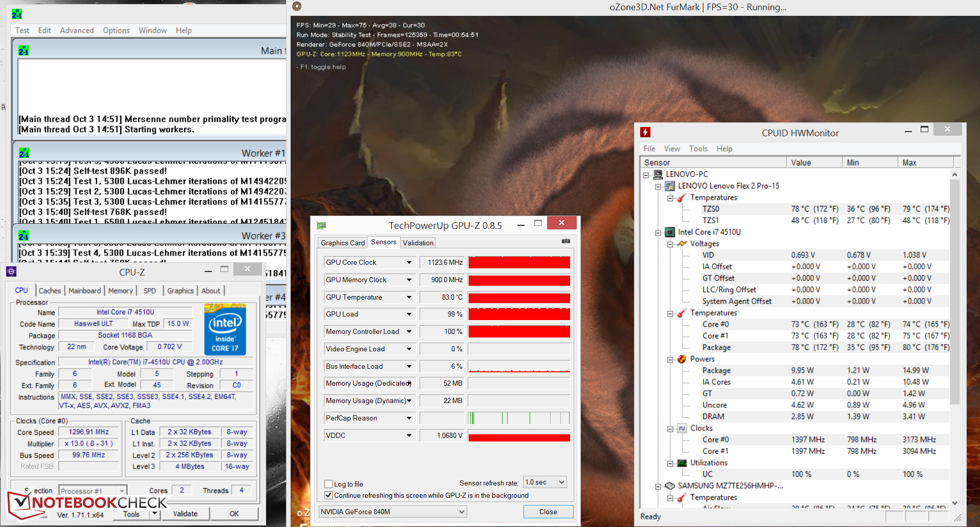Open the CPU-Z Tools dropdown arrow
The height and width of the screenshot is (527, 980).
pos(155,514)
